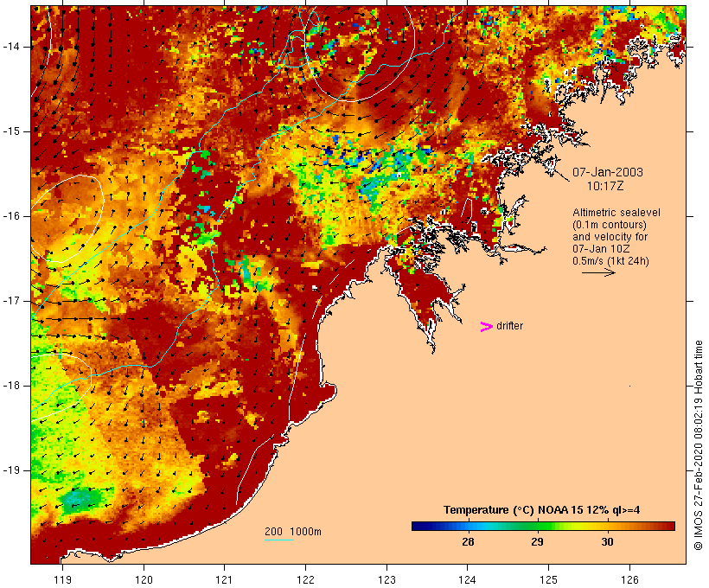This screenshot has height=588, width=709.
Task: Click latitude axis label -15
Action: (11, 131)
